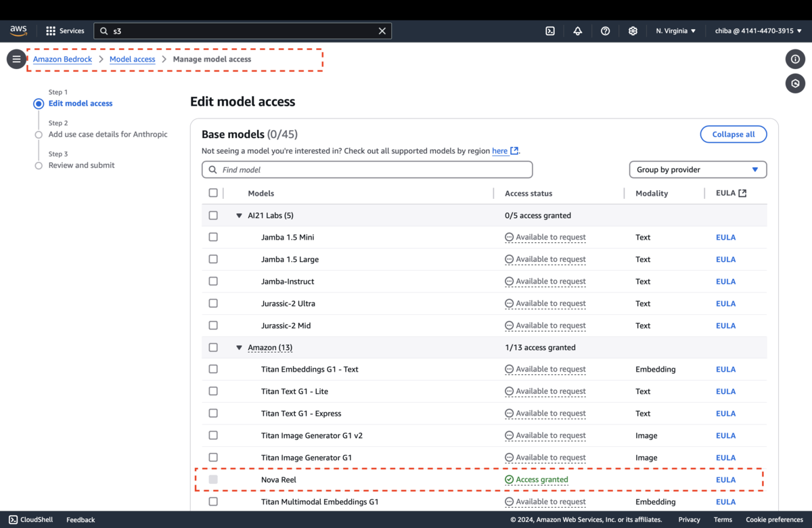The width and height of the screenshot is (812, 528).
Task: Click the external link icon next to here
Action: click(x=514, y=151)
